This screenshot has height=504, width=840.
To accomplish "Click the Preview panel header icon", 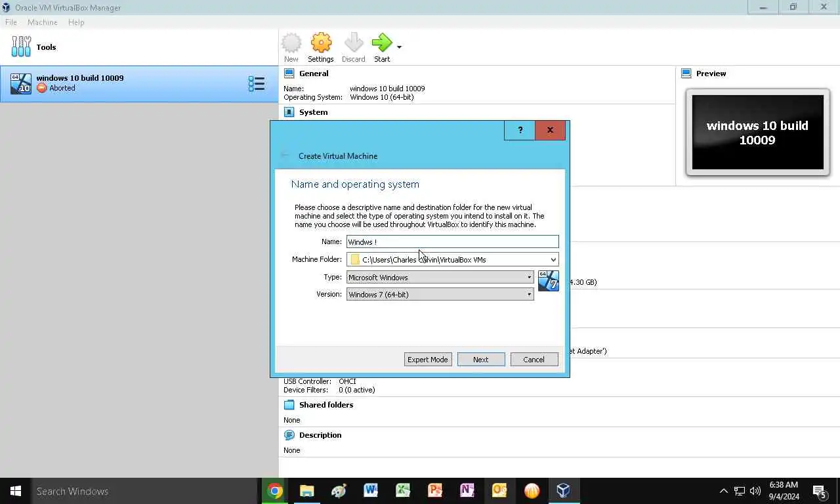I will (686, 73).
